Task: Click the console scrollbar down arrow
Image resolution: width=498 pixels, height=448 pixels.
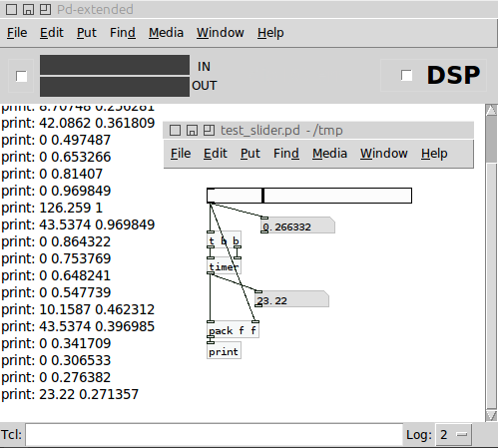Action: click(491, 415)
